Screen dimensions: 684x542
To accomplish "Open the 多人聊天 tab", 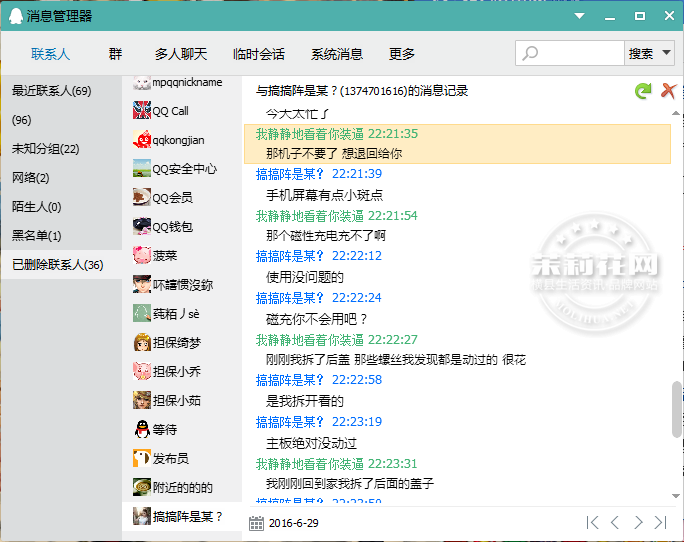I will pos(181,54).
